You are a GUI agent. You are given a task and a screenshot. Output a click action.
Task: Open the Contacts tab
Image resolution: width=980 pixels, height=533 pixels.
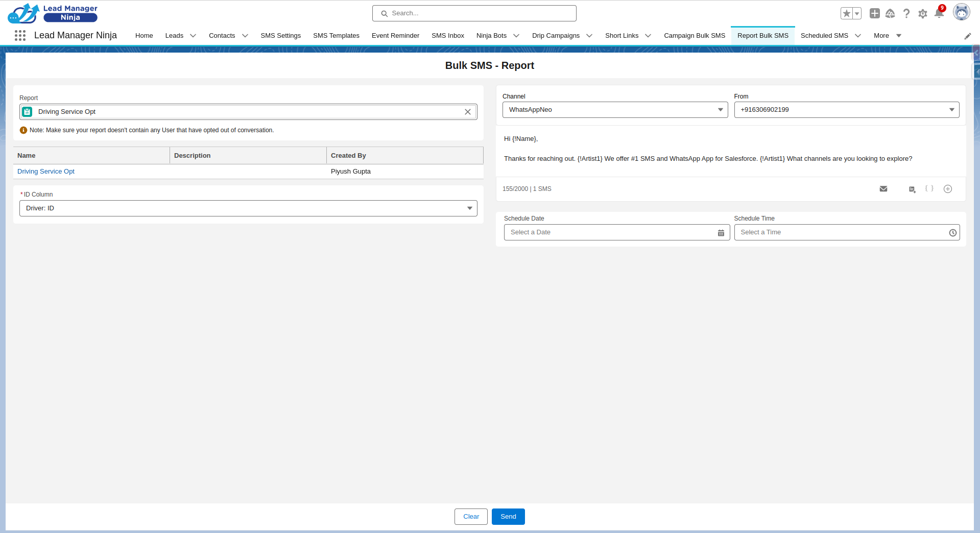point(222,36)
